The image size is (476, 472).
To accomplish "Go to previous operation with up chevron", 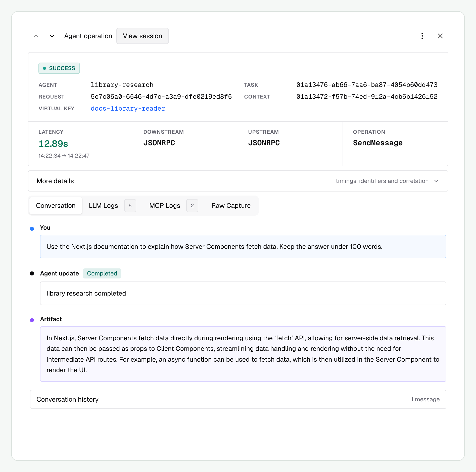I will click(36, 36).
